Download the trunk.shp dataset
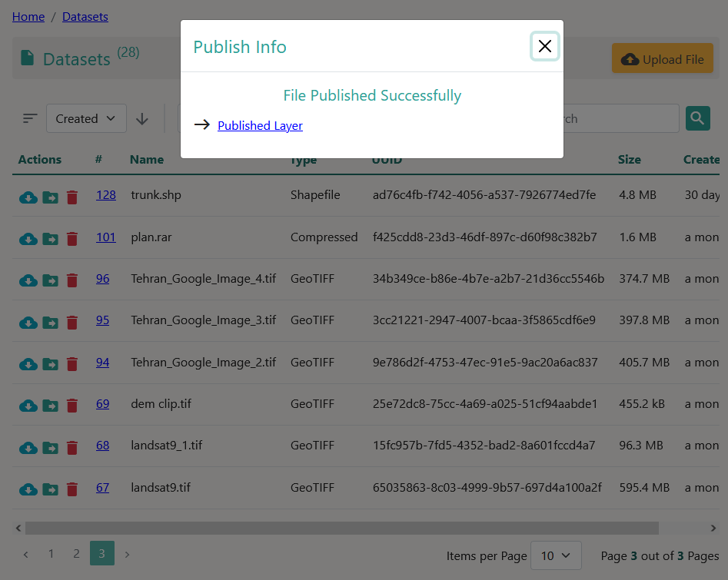Viewport: 728px width, 580px height. point(28,197)
